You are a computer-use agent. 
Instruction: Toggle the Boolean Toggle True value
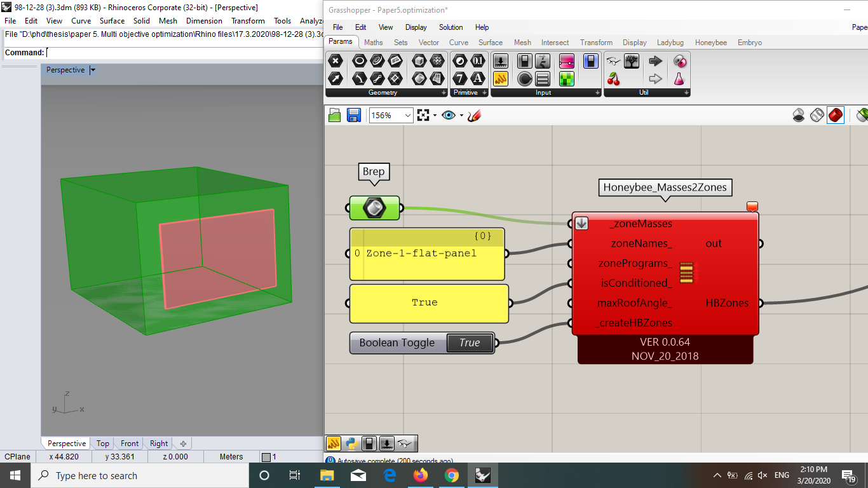click(470, 342)
